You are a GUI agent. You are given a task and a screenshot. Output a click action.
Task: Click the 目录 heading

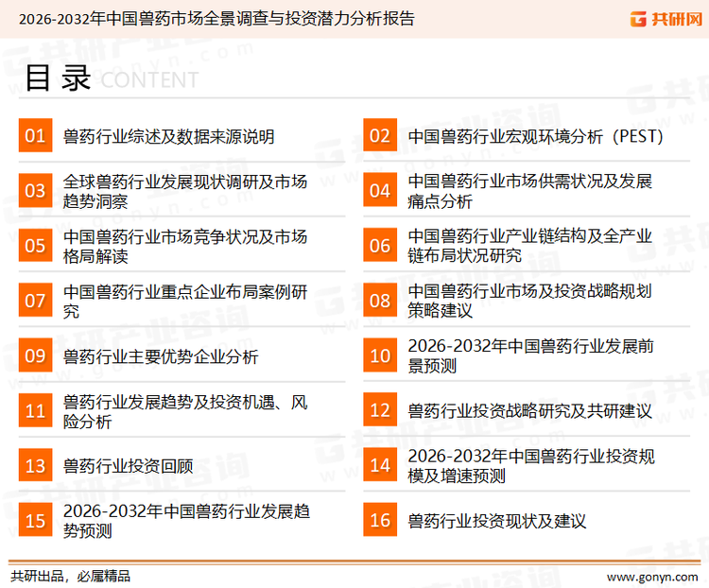click(x=58, y=78)
